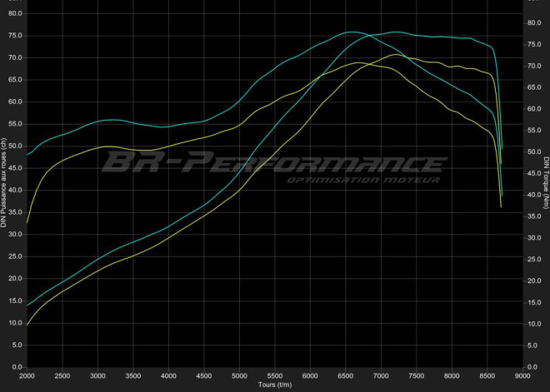Click the 60.0 label on the right torque axis
The height and width of the screenshot is (392, 550).
pos(533,109)
